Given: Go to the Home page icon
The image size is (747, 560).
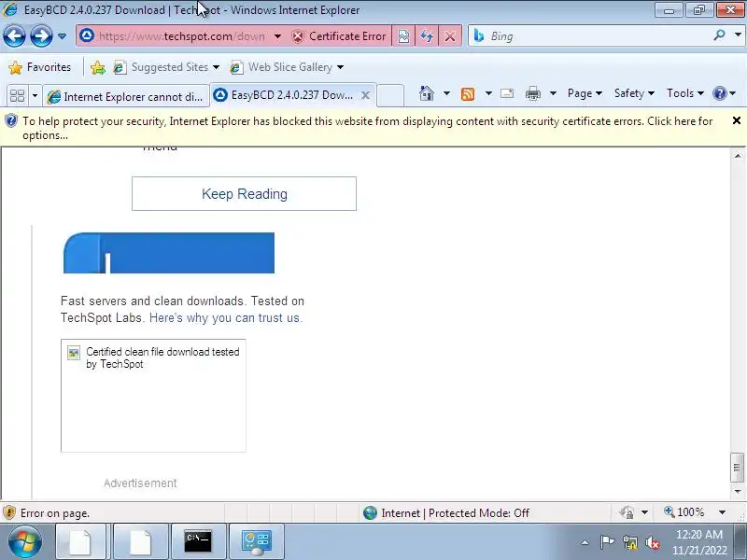Looking at the screenshot, I should pyautogui.click(x=427, y=93).
